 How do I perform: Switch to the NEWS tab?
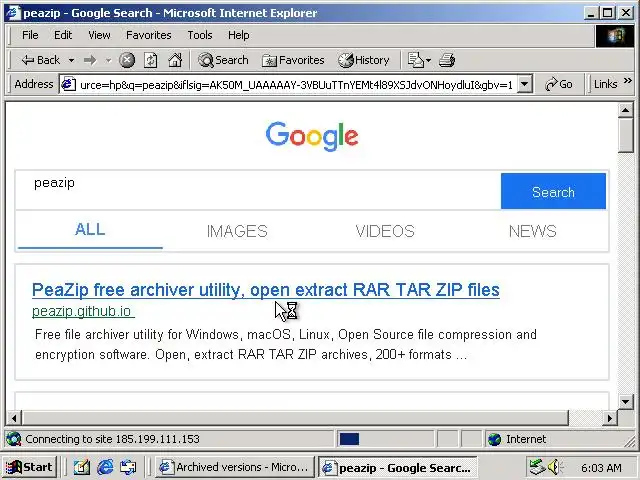532,231
